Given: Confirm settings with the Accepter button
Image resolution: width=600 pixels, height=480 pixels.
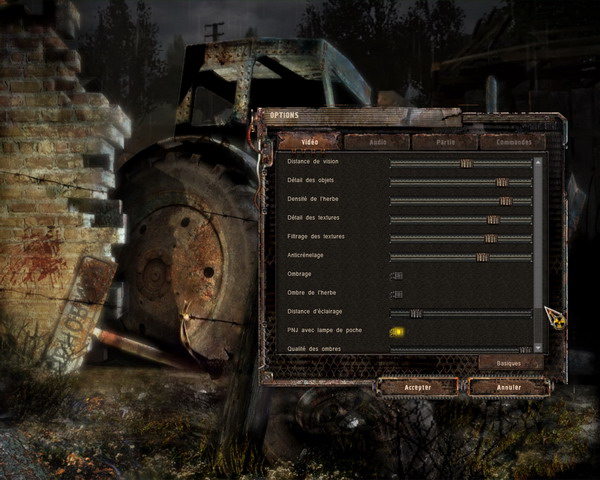Looking at the screenshot, I should point(417,386).
